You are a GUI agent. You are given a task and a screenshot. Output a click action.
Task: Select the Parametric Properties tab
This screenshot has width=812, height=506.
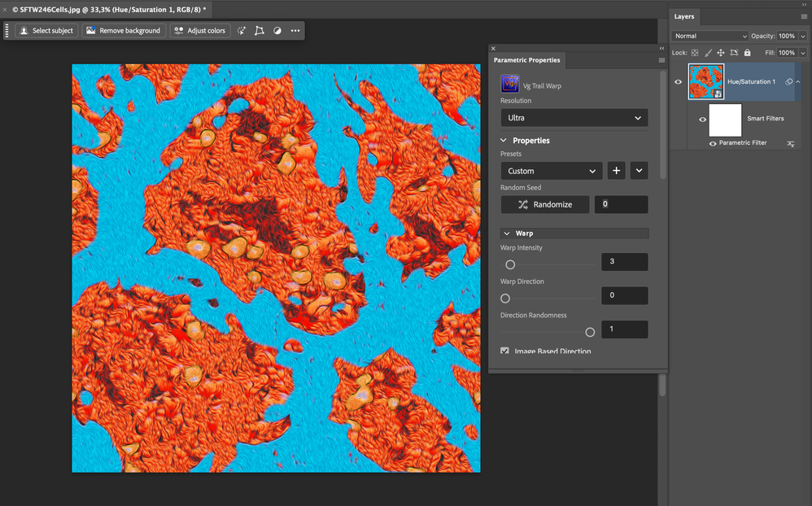pos(526,60)
